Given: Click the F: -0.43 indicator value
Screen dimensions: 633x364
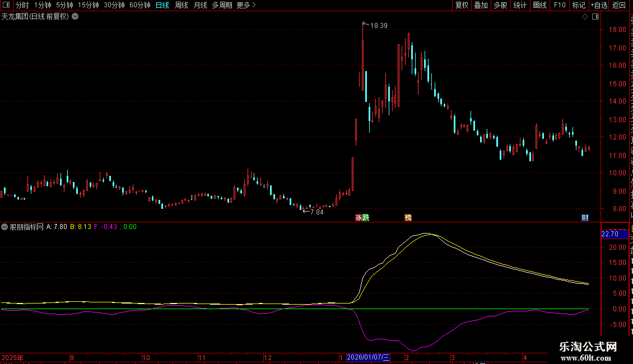Looking at the screenshot, I should click(106, 227).
